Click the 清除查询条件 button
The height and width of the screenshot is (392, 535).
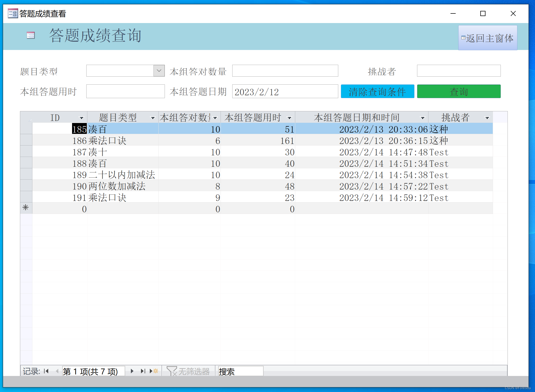click(377, 91)
